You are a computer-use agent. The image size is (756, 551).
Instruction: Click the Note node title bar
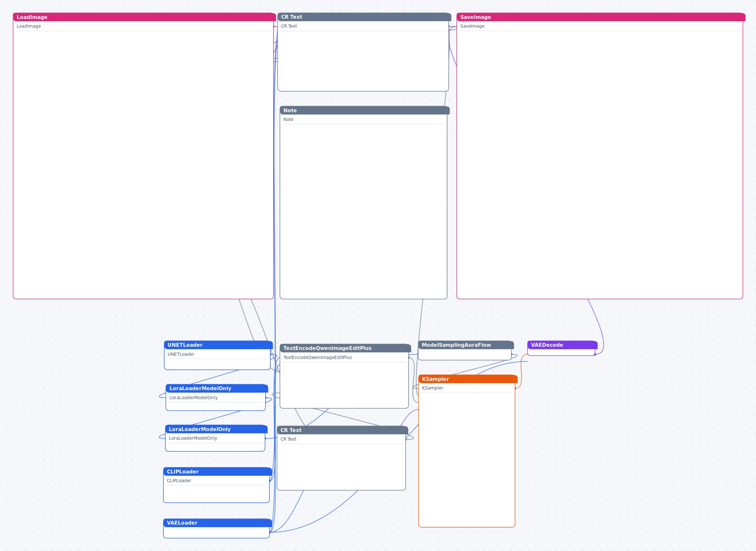[x=364, y=110]
